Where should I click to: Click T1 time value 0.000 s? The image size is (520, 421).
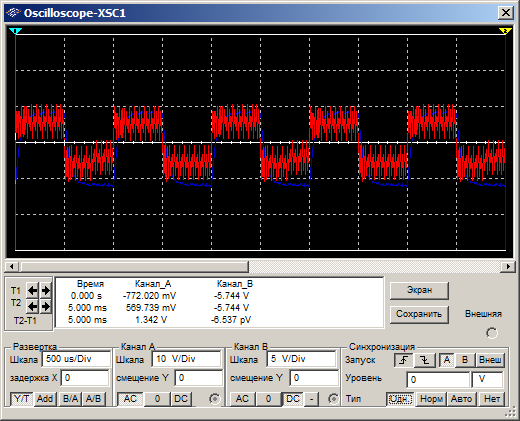[86, 296]
